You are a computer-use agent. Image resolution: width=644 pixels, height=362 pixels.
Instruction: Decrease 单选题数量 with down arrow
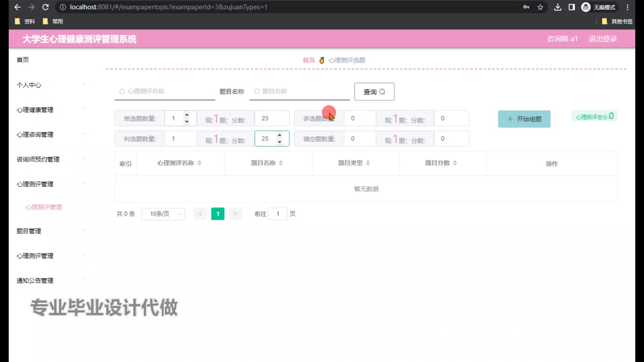coord(187,122)
